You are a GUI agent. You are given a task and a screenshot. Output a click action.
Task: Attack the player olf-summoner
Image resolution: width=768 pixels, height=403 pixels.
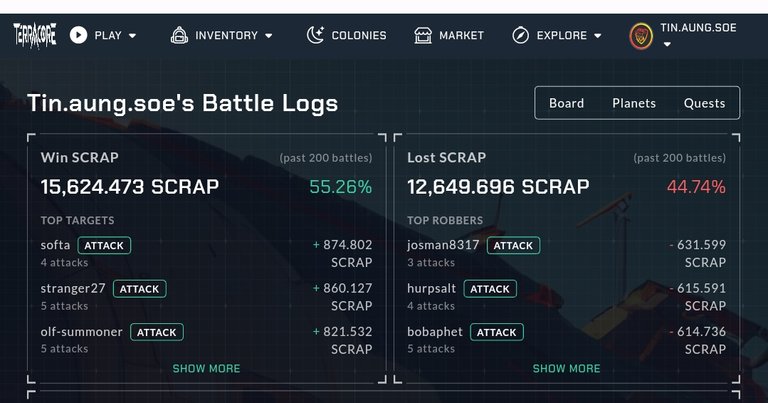[x=157, y=332]
